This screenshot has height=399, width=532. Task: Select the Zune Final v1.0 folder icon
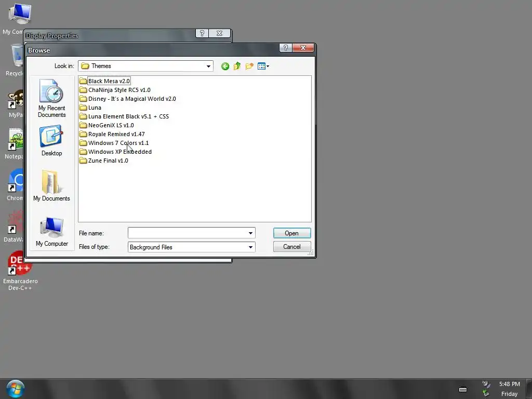[x=83, y=160]
